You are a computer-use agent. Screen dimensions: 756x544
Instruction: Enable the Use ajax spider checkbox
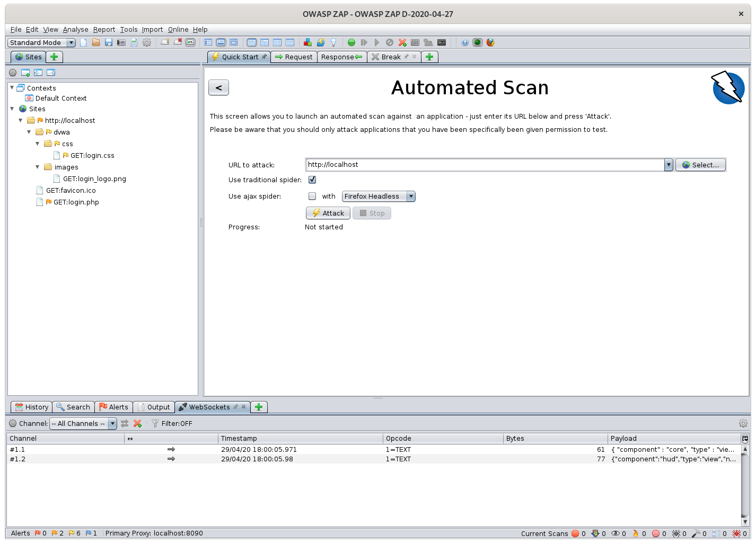coord(312,196)
